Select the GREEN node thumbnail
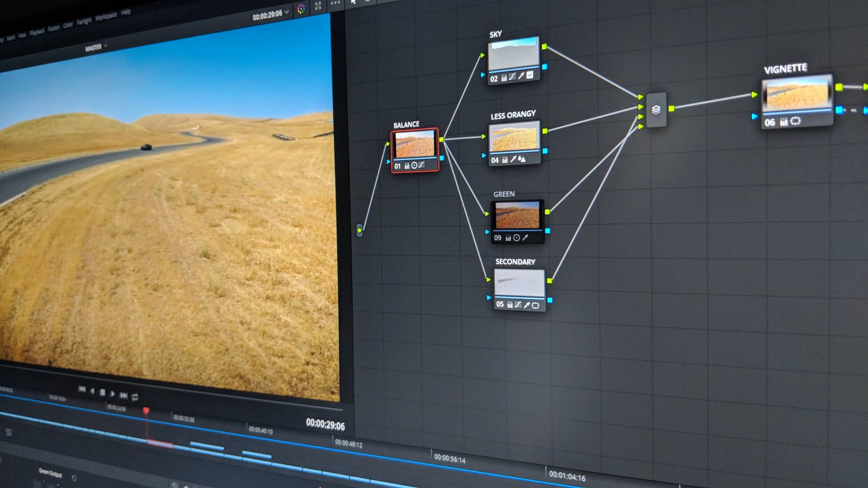This screenshot has height=488, width=868. point(517,215)
